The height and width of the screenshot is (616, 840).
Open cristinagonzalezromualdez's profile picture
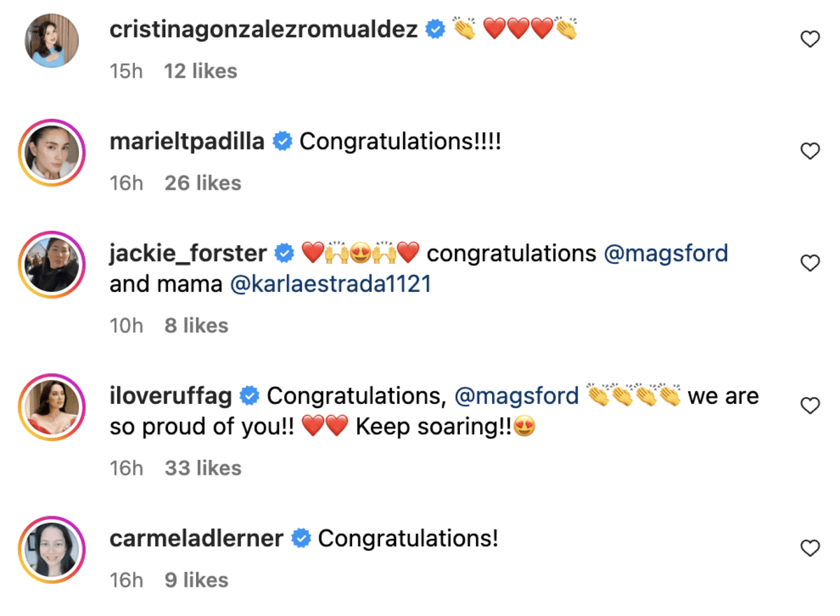[52, 41]
